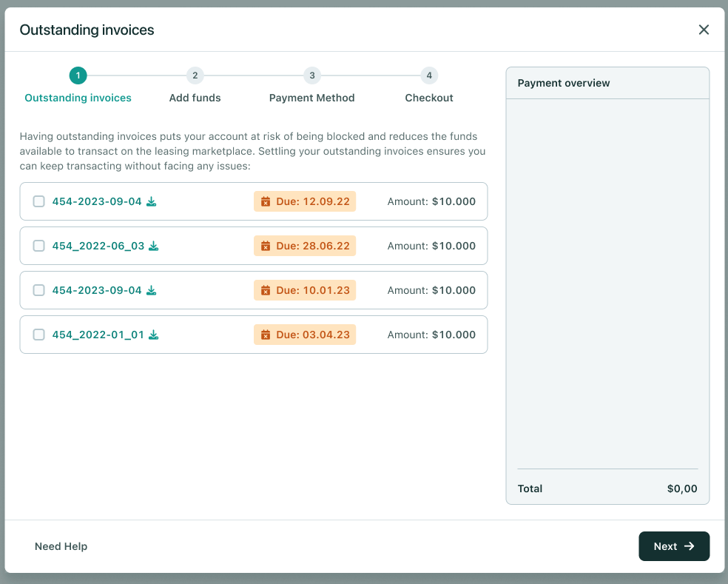Open invoice link 454_2022-06_03
The width and height of the screenshot is (728, 584).
point(98,246)
